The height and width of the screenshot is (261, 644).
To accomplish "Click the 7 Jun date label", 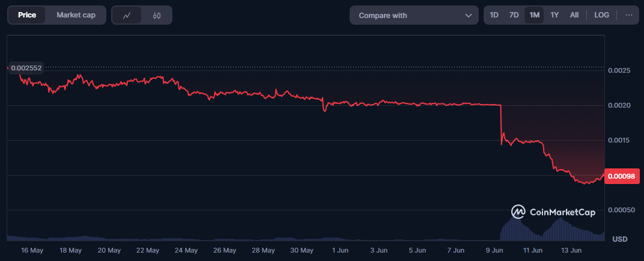I will click(x=455, y=250).
